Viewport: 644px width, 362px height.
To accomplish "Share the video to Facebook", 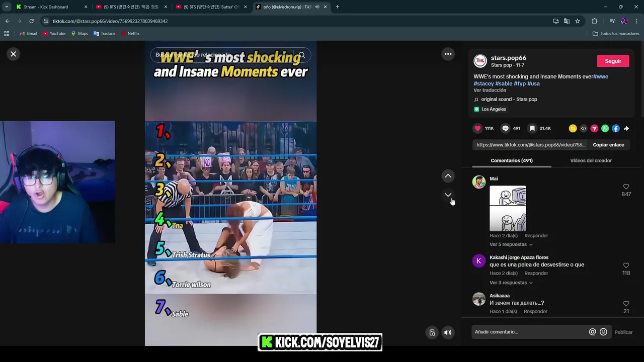I will tap(616, 128).
